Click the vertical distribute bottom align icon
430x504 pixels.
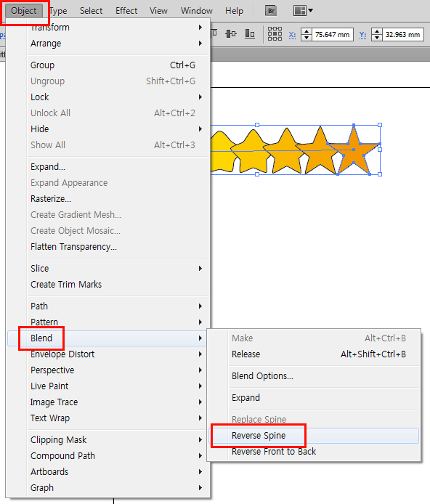pyautogui.click(x=250, y=33)
